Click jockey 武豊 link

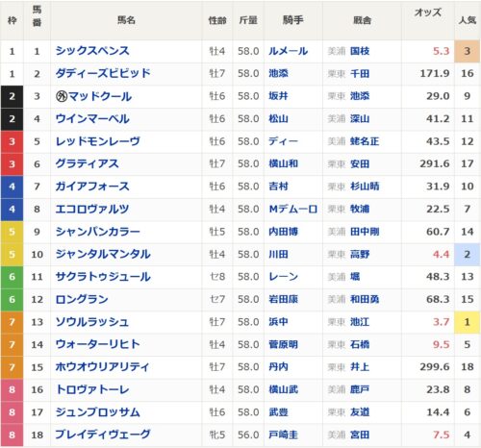[278, 412]
